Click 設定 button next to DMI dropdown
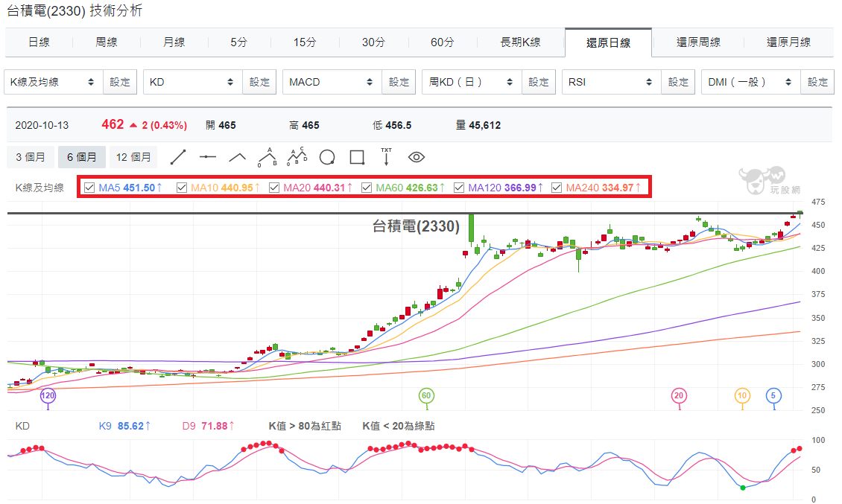Image resolution: width=842 pixels, height=504 pixels. tap(818, 82)
